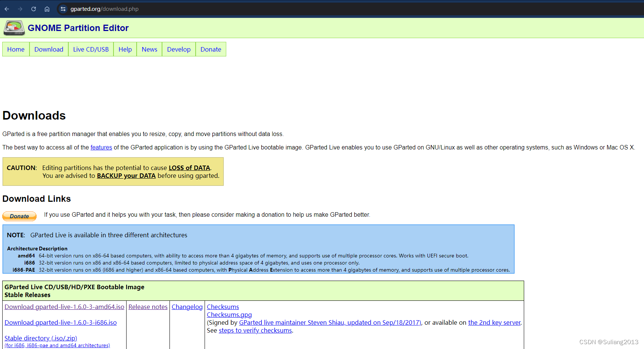644x349 pixels.
Task: Open site information icon in address bar
Action: tap(63, 9)
